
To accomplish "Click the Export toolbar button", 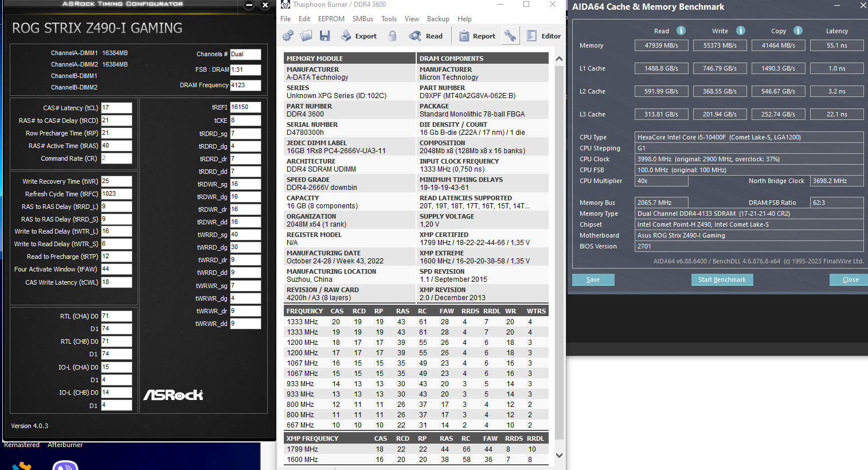I will pos(359,36).
